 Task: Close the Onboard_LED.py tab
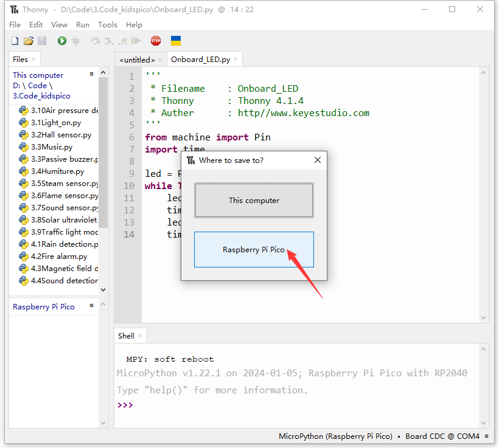pos(236,59)
